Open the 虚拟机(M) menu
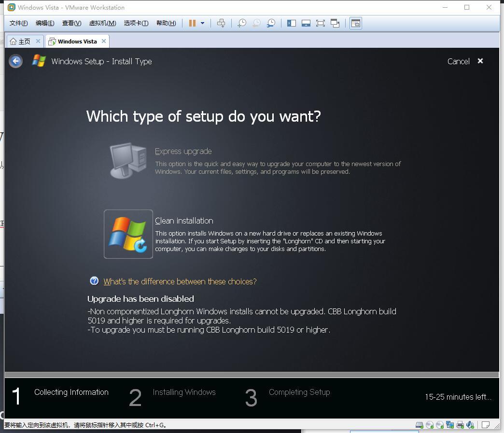This screenshot has height=433, width=504. pos(102,23)
